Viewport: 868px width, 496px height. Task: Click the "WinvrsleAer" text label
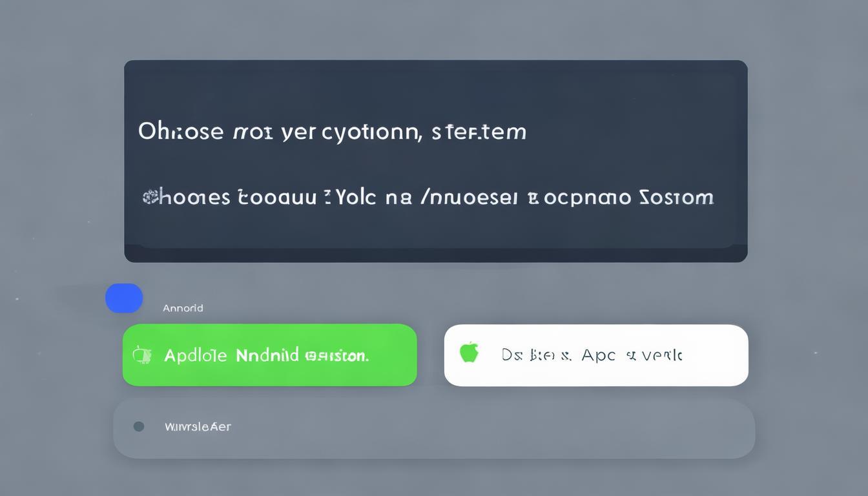(x=198, y=427)
